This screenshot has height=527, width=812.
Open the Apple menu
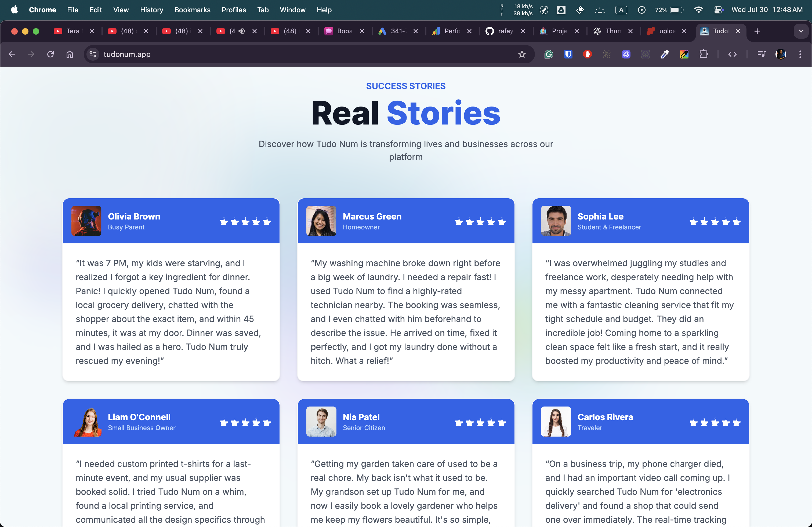pyautogui.click(x=14, y=10)
